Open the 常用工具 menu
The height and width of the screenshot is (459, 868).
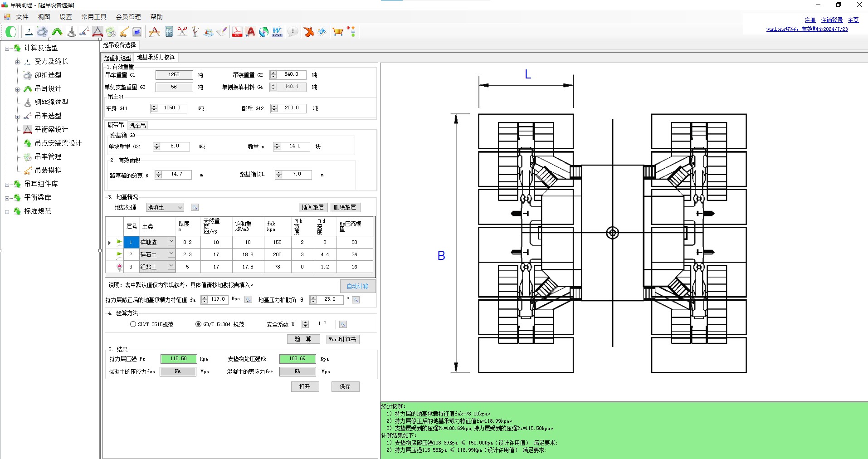[94, 17]
